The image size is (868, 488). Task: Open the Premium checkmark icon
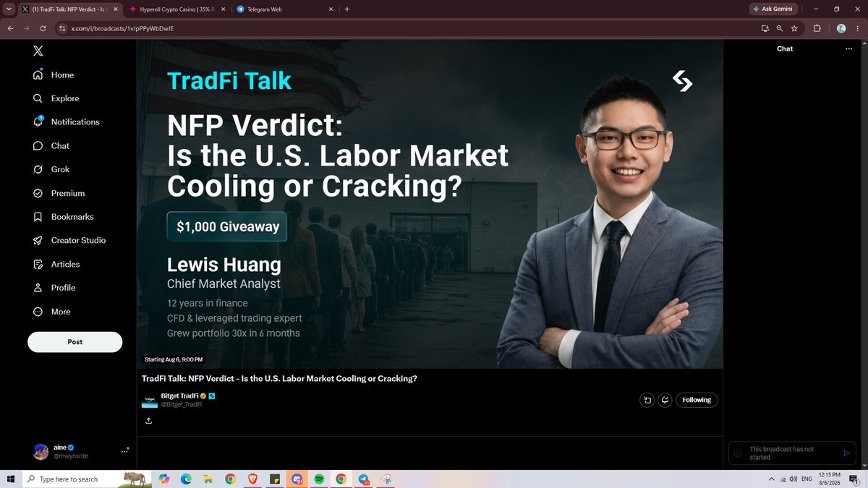pyautogui.click(x=38, y=193)
